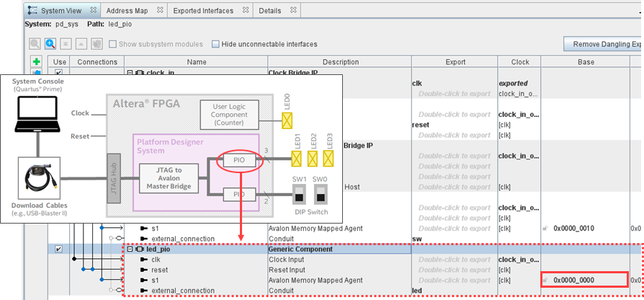Collapse the clock_in component tree

(x=130, y=73)
